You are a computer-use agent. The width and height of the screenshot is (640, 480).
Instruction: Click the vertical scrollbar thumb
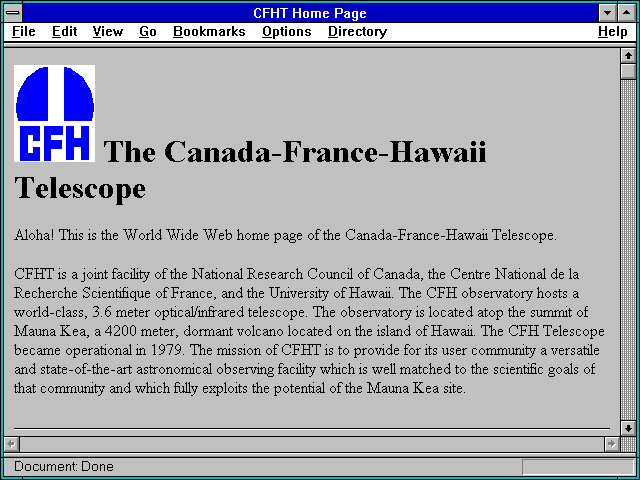(628, 71)
